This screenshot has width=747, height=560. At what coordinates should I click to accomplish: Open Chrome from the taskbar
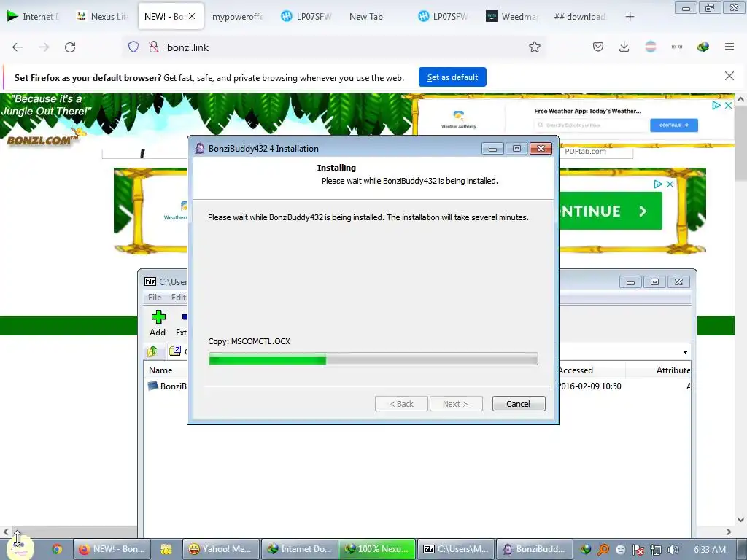[x=57, y=549]
